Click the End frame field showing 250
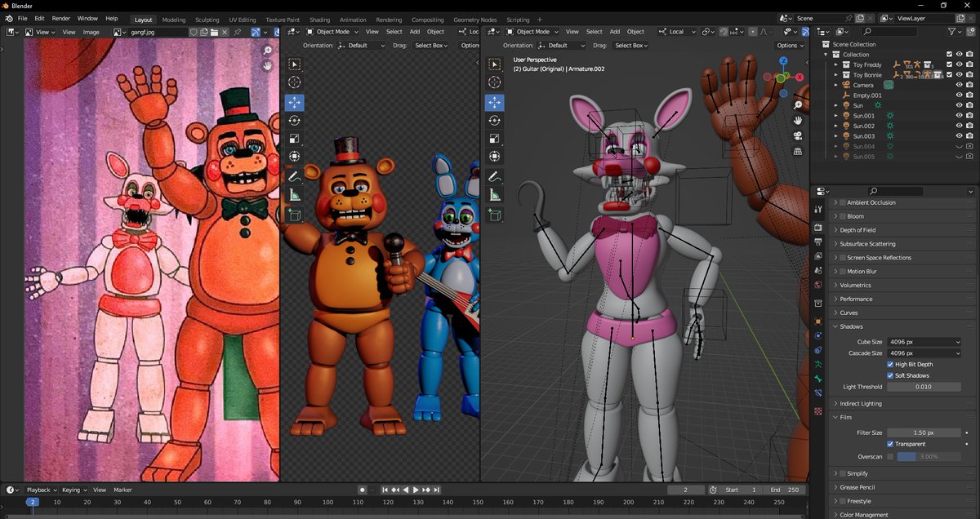The image size is (980, 519). tap(786, 490)
